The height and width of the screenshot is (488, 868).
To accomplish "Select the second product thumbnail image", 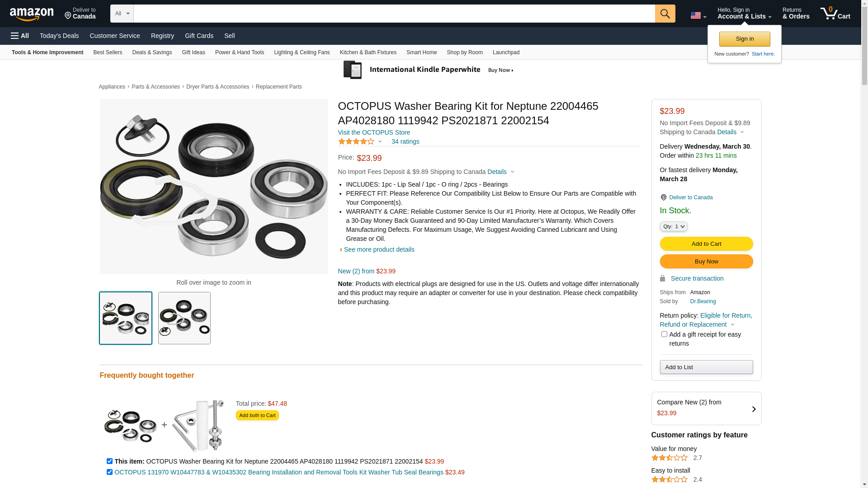I will (x=184, y=318).
